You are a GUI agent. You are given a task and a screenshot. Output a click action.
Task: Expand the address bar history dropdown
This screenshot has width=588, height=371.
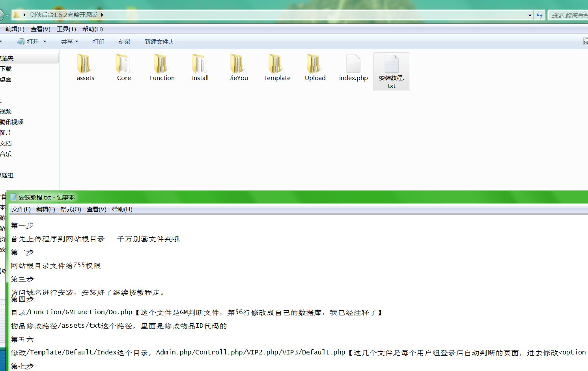pyautogui.click(x=530, y=15)
